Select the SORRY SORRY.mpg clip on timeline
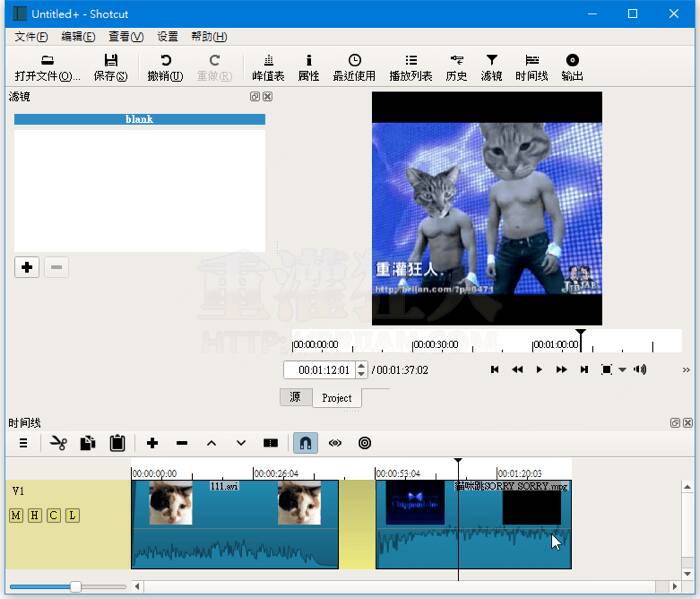 [474, 524]
